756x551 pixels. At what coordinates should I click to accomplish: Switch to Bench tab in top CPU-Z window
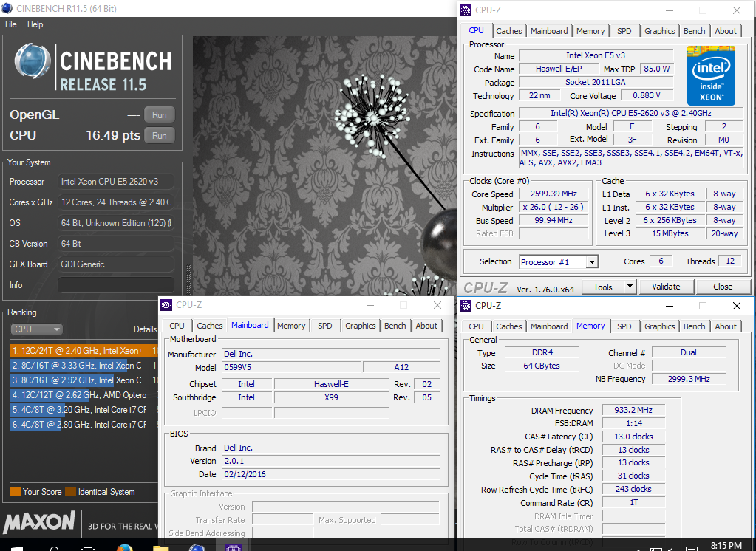point(694,31)
